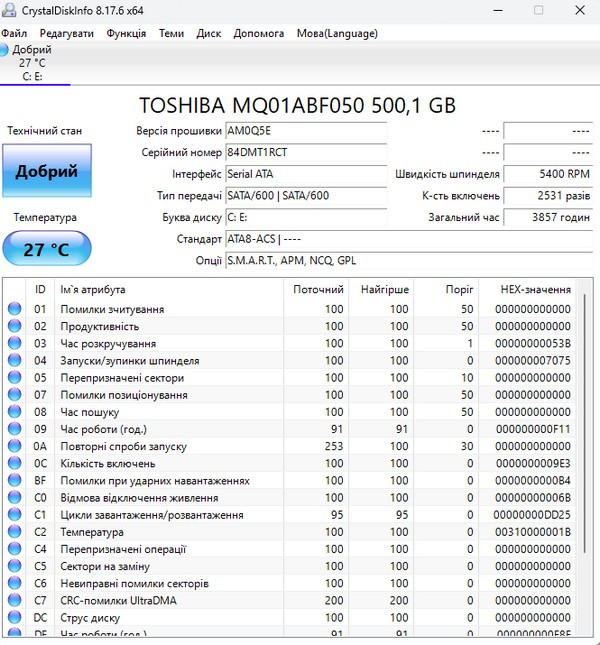Viewport: 600px width, 645px height.
Task: Click the status orb for Час розкручування
Action: 14,343
